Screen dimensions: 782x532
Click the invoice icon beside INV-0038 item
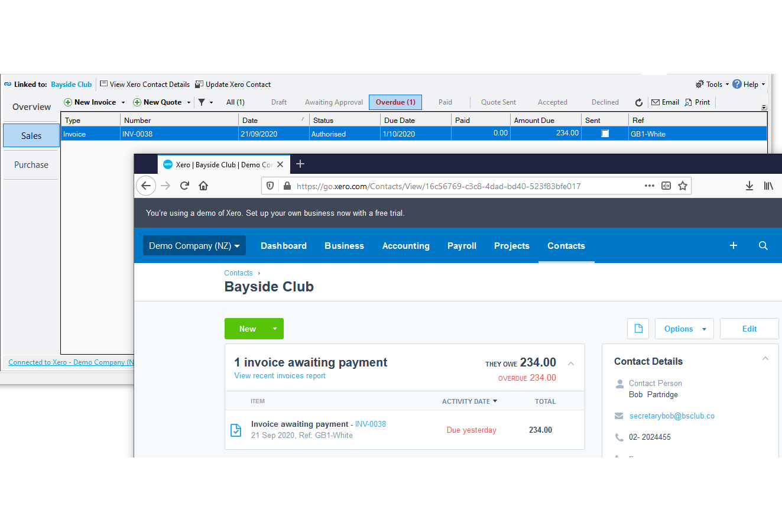click(x=235, y=430)
